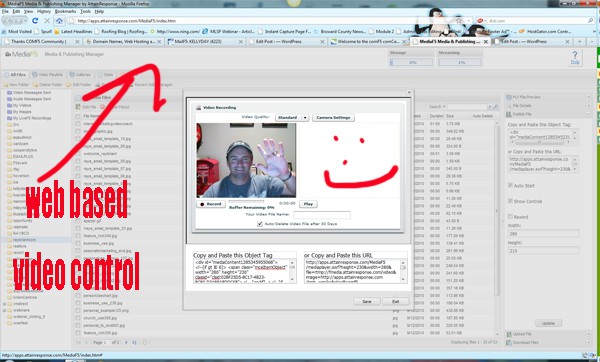Click the Firefox home icon
Viewport: 600px width, 362px height.
tap(59, 21)
